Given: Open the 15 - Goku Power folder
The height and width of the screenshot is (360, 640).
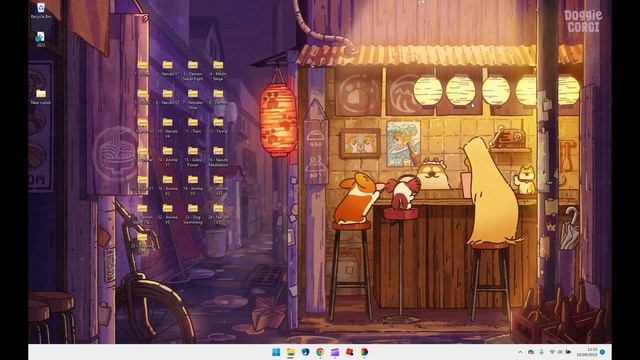Looking at the screenshot, I should (193, 157).
